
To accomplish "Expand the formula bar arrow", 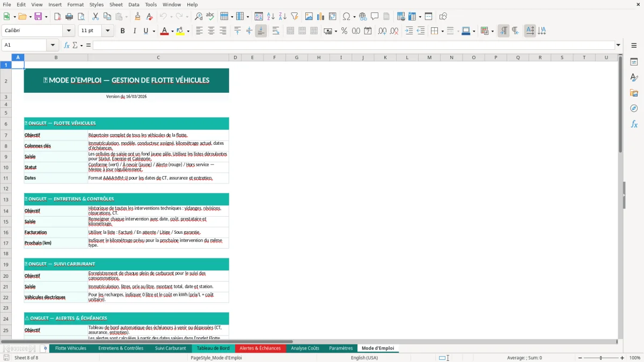I will 618,45.
